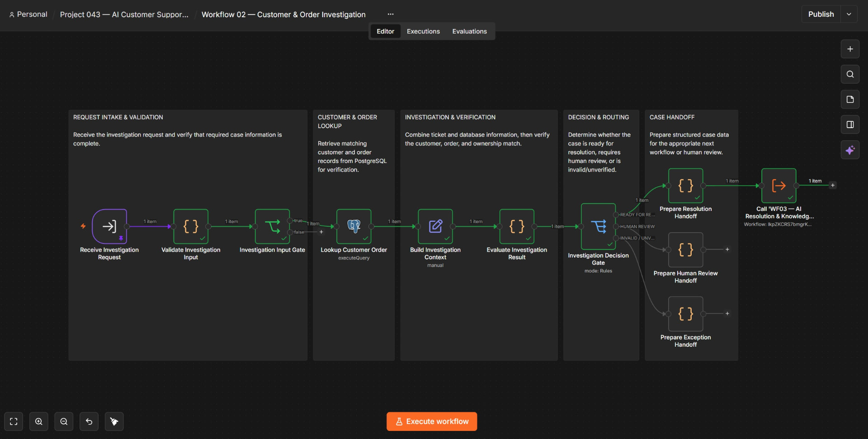Click the workflow title Workflow 02
Screen dimensions: 868x439
click(283, 14)
